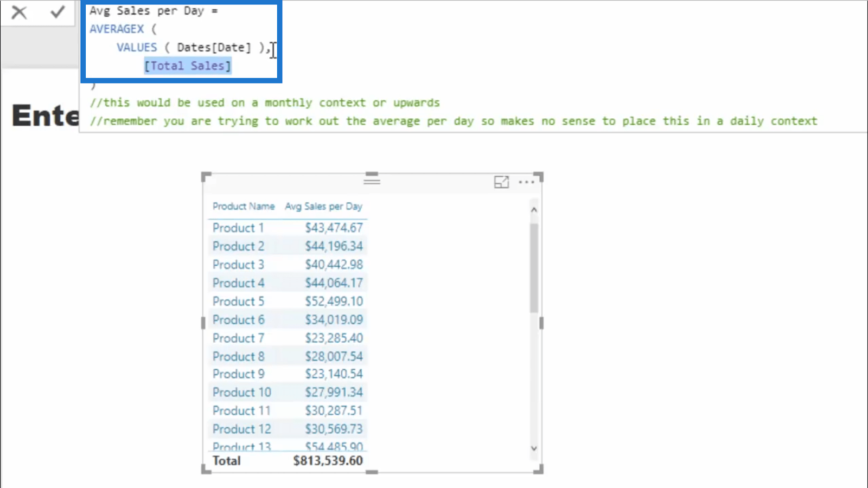Select Product 9 row label

coord(238,374)
